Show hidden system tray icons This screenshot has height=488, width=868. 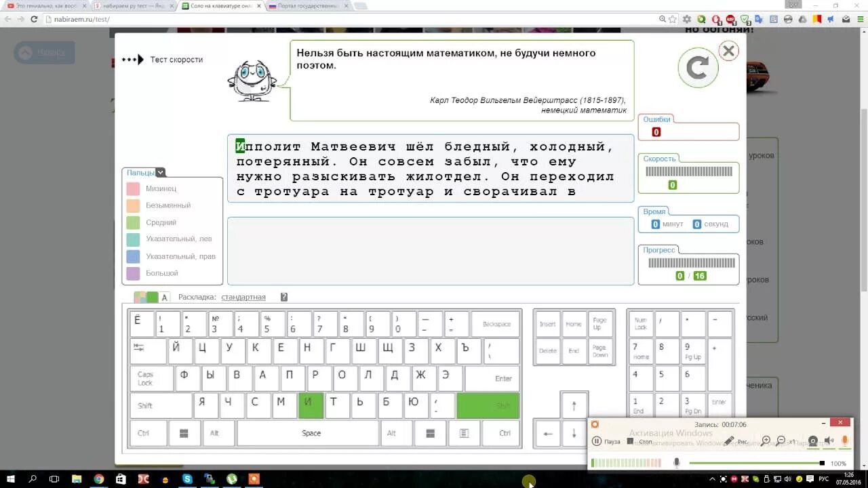point(712,479)
